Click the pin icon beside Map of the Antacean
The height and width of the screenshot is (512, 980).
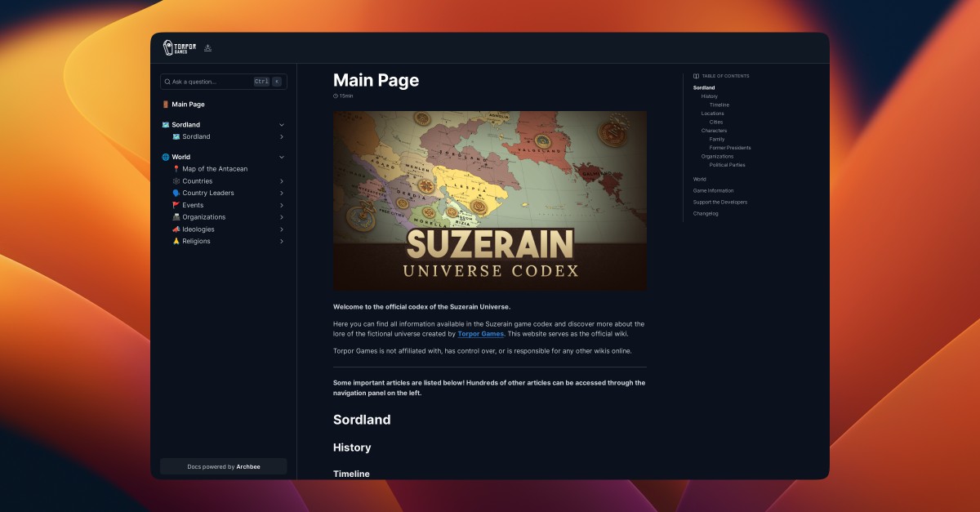click(176, 169)
